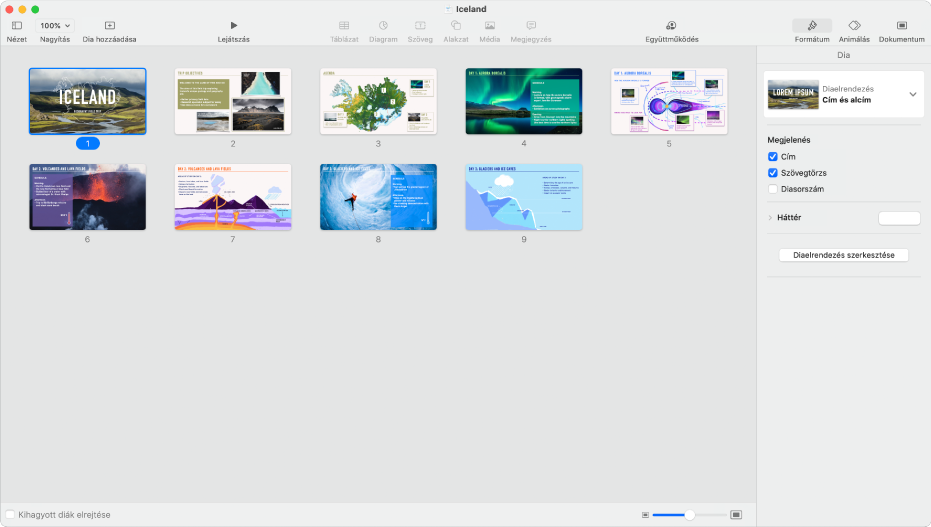Click the Média media icon
931x527 pixels.
pos(489,26)
